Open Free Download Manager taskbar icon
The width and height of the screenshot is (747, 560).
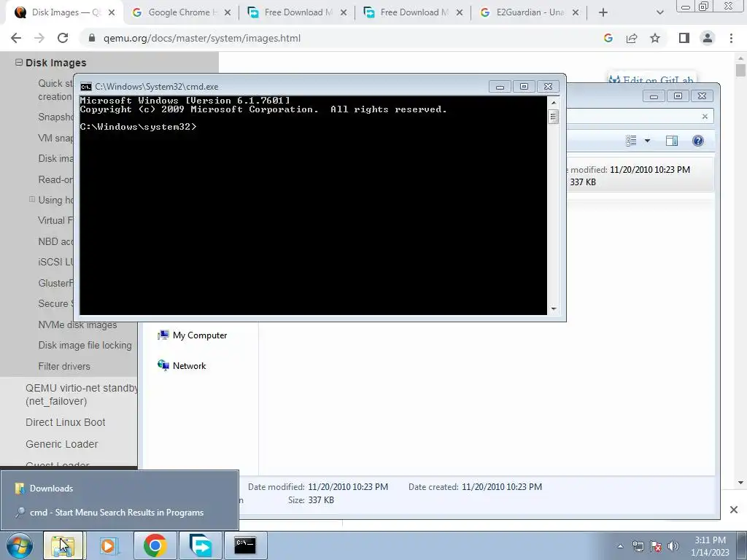coord(201,545)
